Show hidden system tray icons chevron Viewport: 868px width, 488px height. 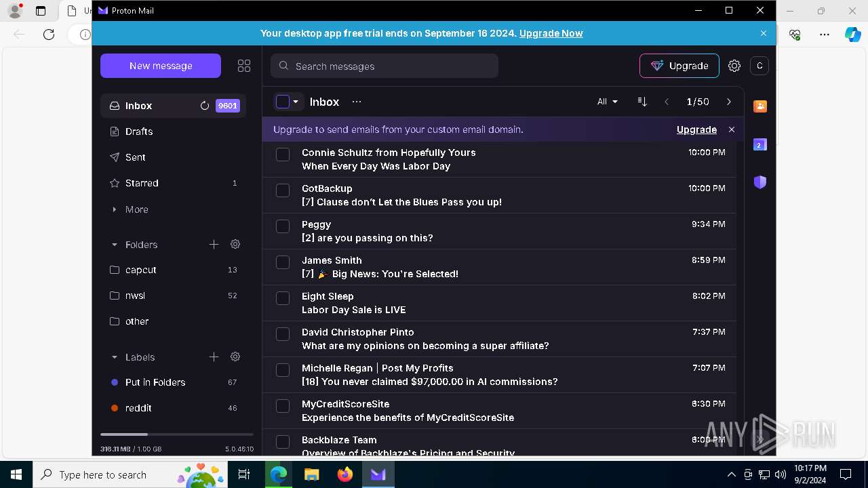point(731,474)
